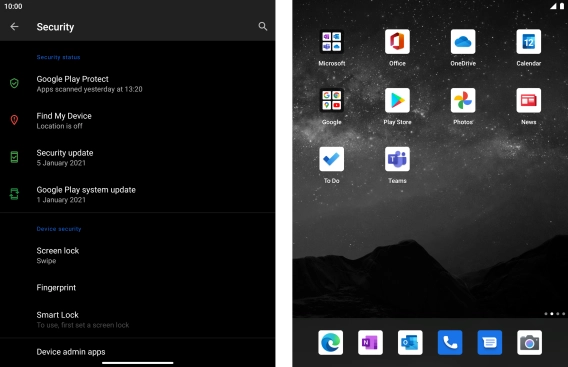Open the Calendar app
Screen dimensions: 568x367
pos(529,42)
